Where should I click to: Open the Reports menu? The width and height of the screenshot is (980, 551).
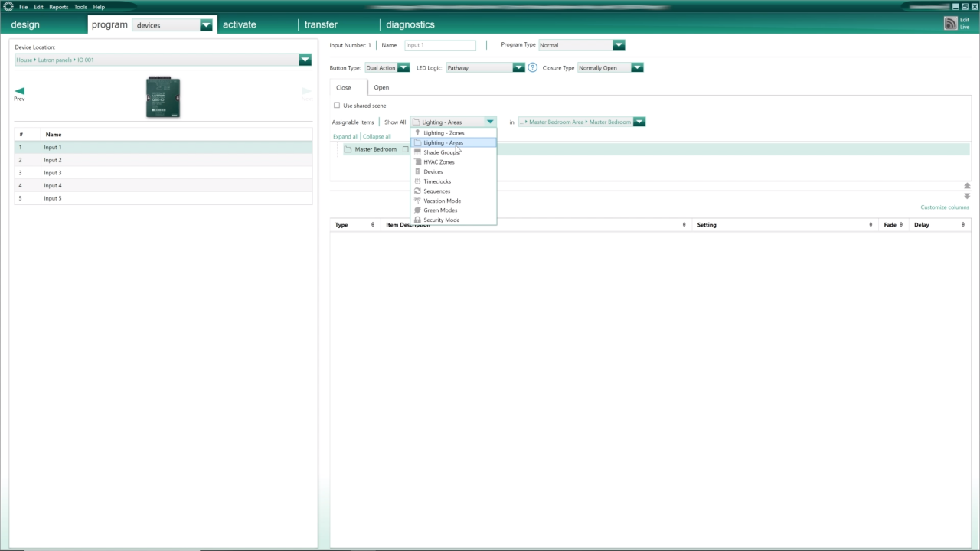coord(59,7)
